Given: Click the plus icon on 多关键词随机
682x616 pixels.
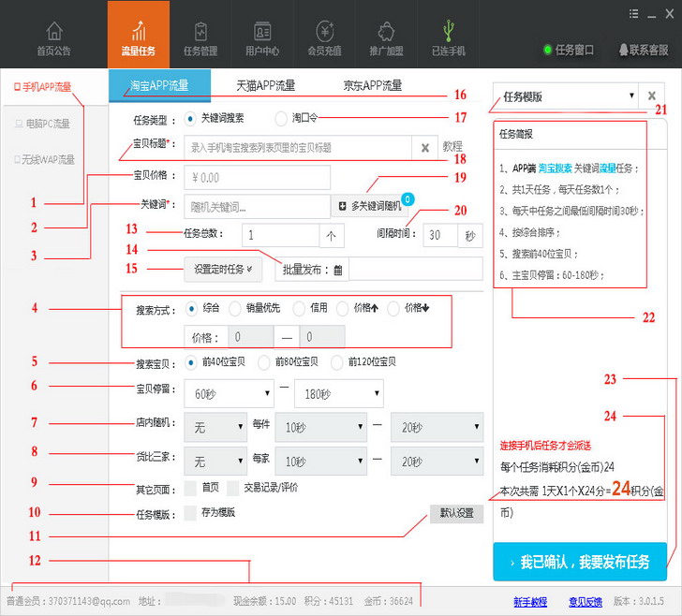Looking at the screenshot, I should coord(342,206).
